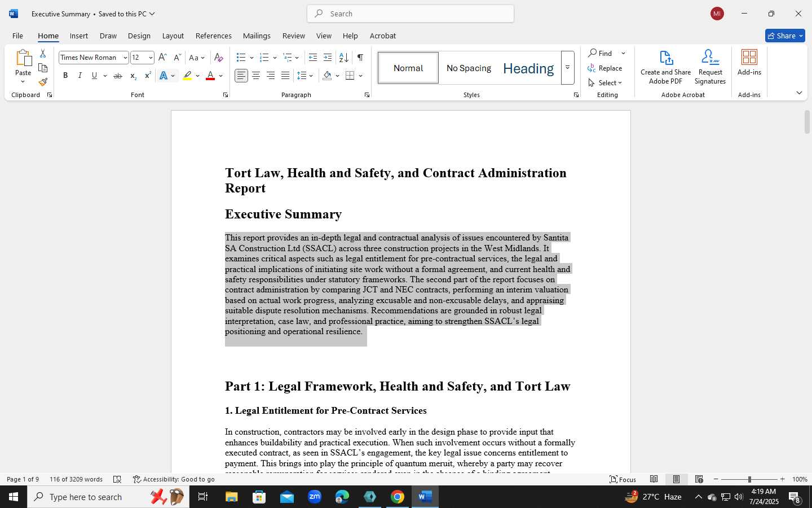This screenshot has height=508, width=812.
Task: Toggle Italic formatting
Action: (x=80, y=76)
